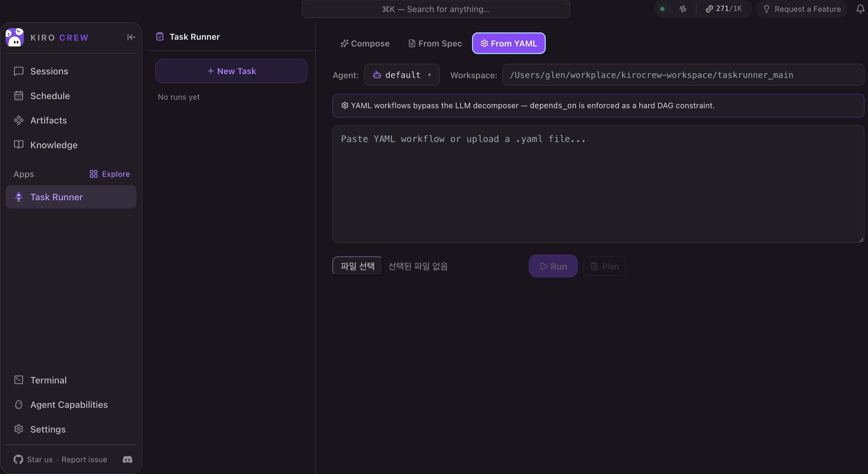
Task: Click the Schedule calendar icon
Action: pos(19,96)
